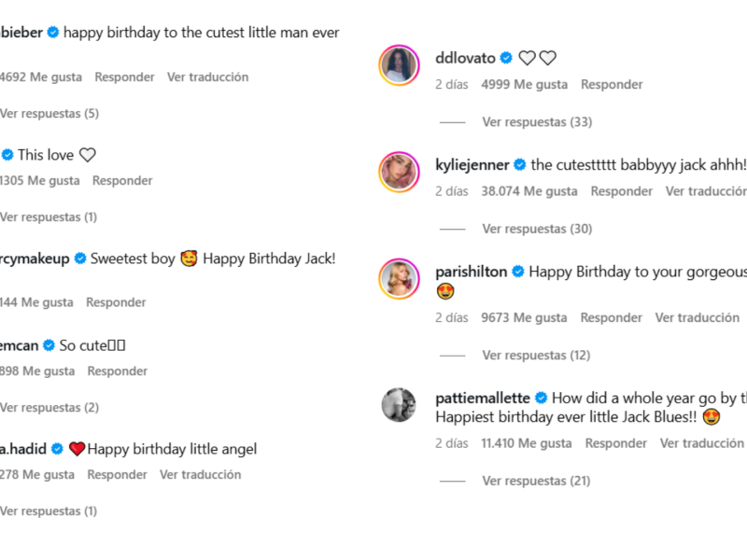The height and width of the screenshot is (560, 747).
Task: Click verified badge beside pattiemallette
Action: pyautogui.click(x=542, y=398)
